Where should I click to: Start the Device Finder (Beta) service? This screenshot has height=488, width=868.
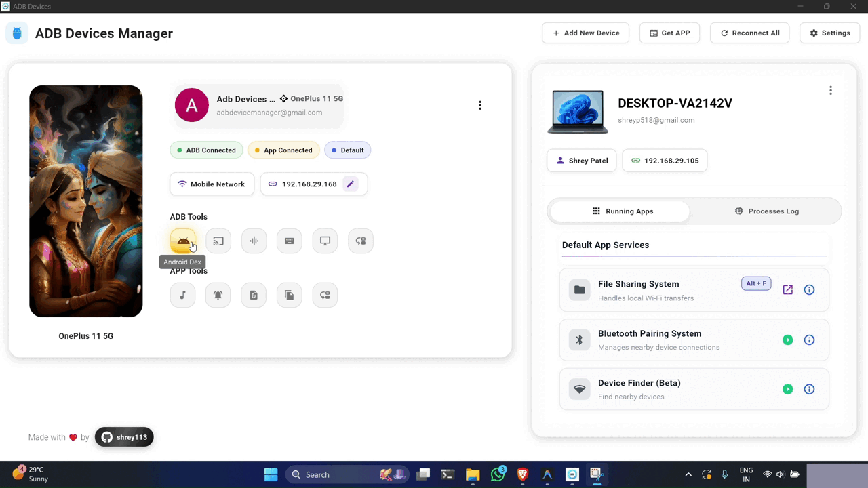(787, 389)
